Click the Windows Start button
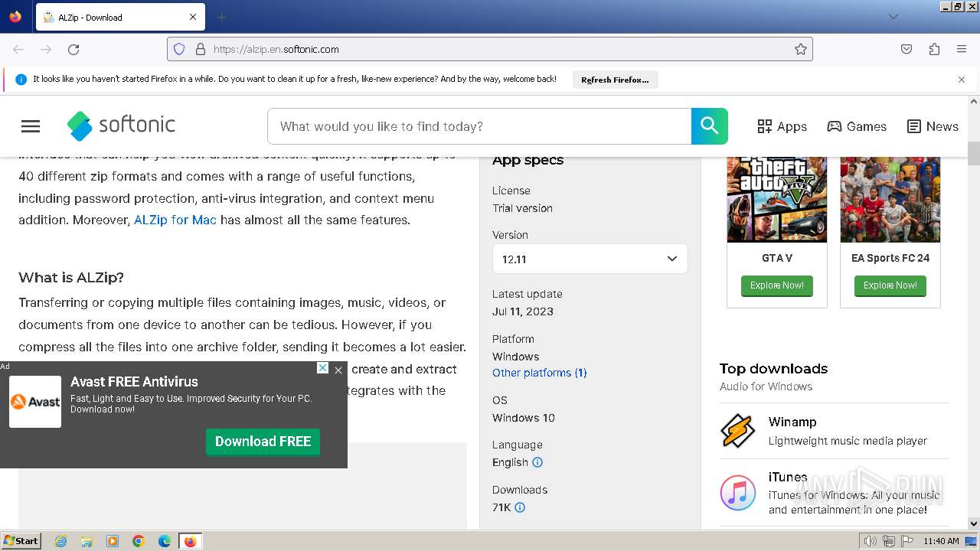 21,541
